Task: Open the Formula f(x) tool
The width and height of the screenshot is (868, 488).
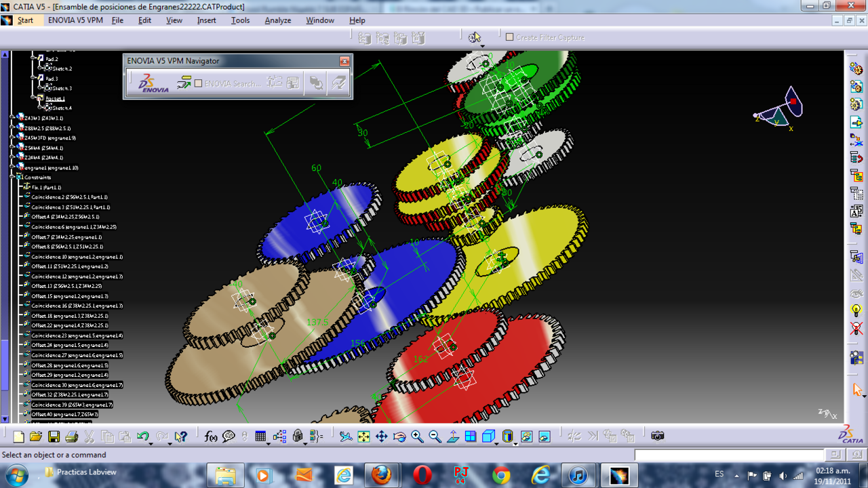Action: point(211,437)
